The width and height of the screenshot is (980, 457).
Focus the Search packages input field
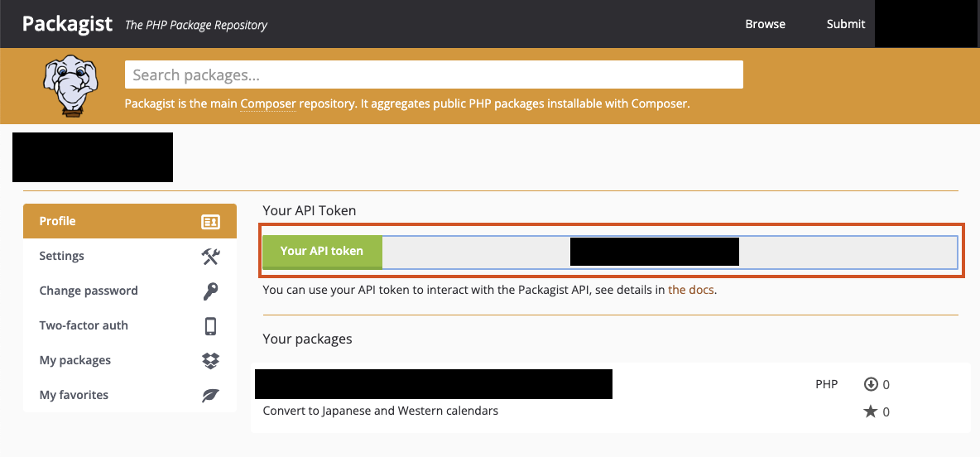point(434,75)
